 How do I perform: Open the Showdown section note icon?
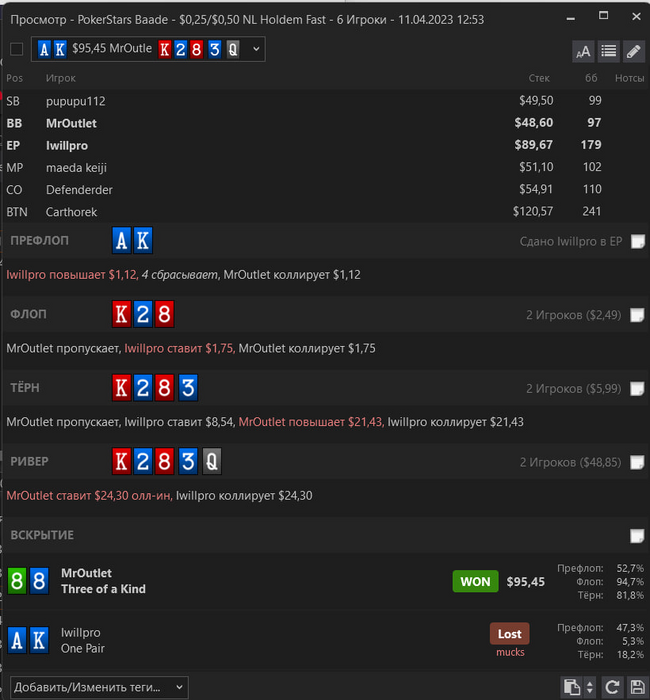[x=638, y=535]
